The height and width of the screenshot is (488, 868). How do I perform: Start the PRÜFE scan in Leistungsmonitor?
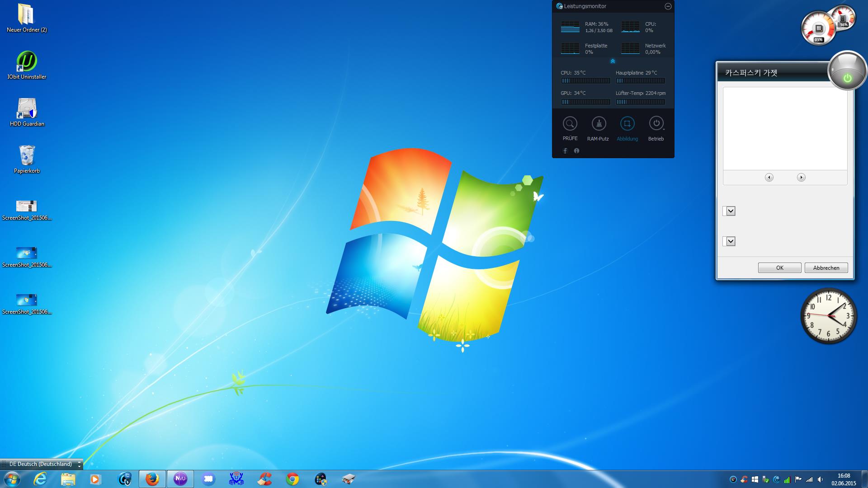click(570, 123)
